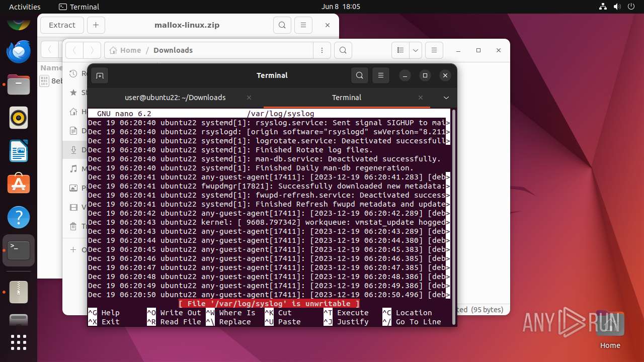The height and width of the screenshot is (362, 644).
Task: Open Thunderbird from dock
Action: tap(19, 52)
